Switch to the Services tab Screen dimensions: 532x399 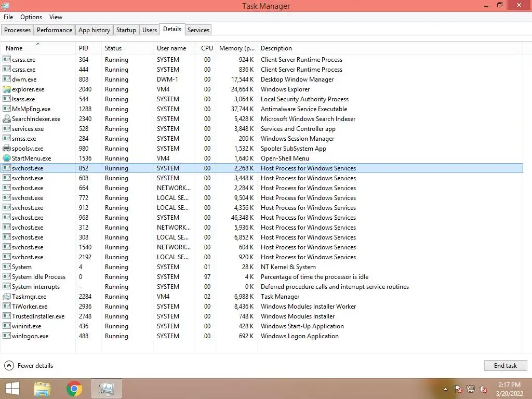coord(198,30)
